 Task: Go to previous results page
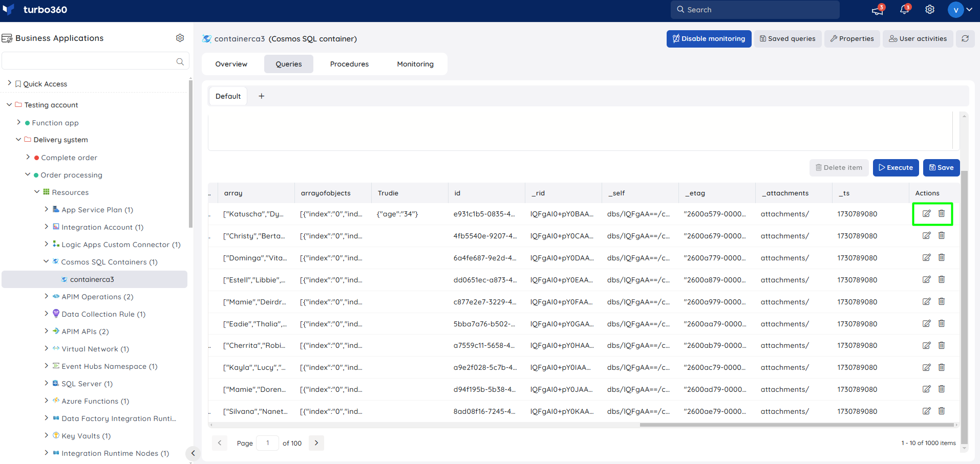(220, 443)
